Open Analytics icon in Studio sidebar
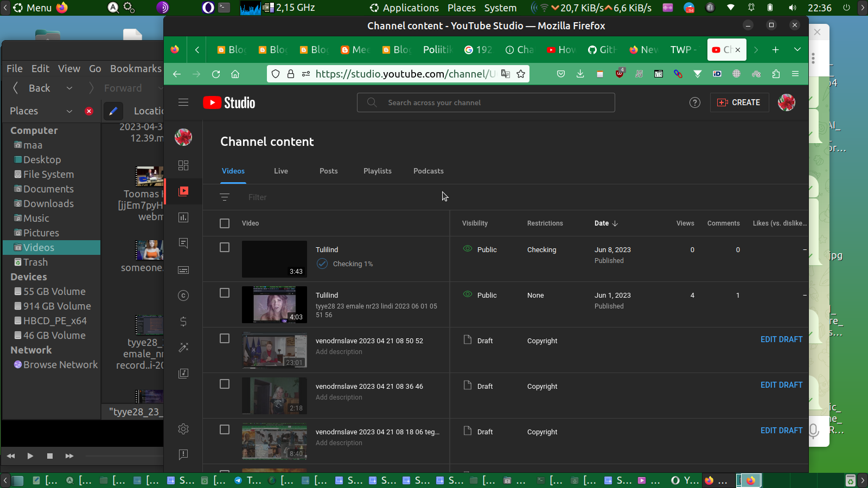Image resolution: width=868 pixels, height=488 pixels. [183, 217]
